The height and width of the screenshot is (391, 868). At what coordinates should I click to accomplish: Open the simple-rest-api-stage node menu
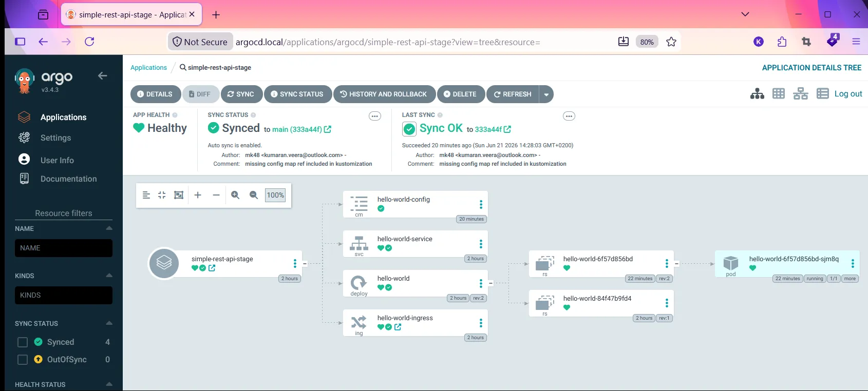click(295, 263)
